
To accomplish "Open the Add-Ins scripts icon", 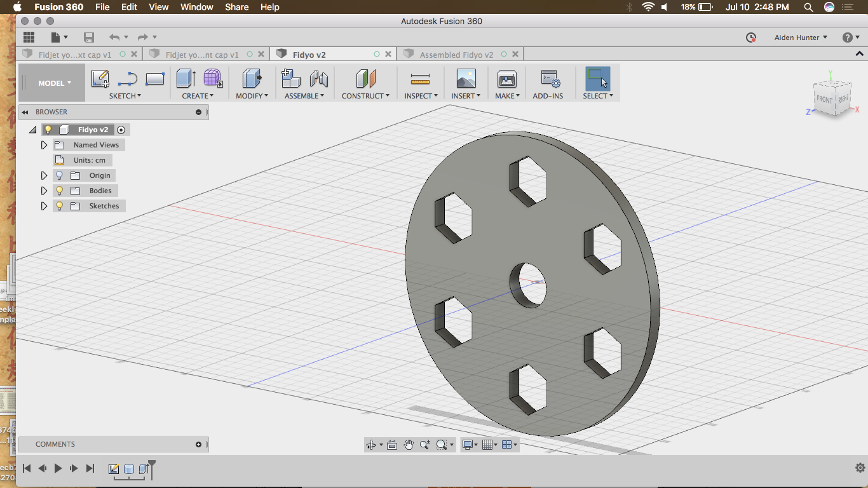I will click(550, 79).
